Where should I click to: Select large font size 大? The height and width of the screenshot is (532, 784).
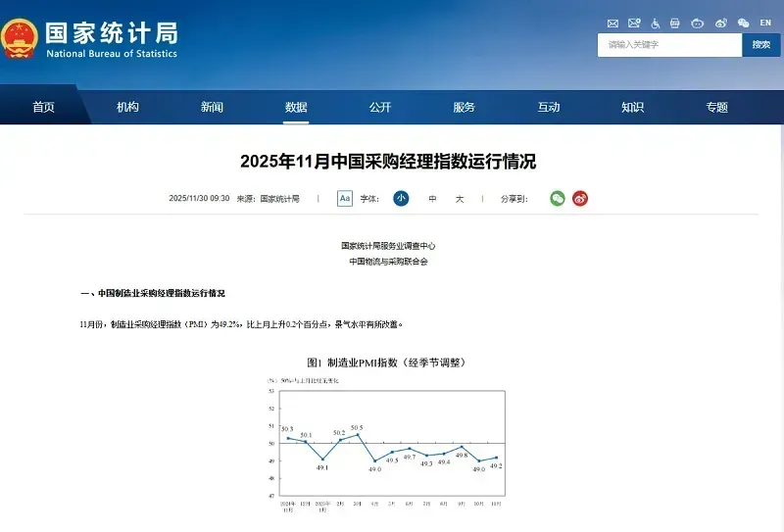pos(460,199)
